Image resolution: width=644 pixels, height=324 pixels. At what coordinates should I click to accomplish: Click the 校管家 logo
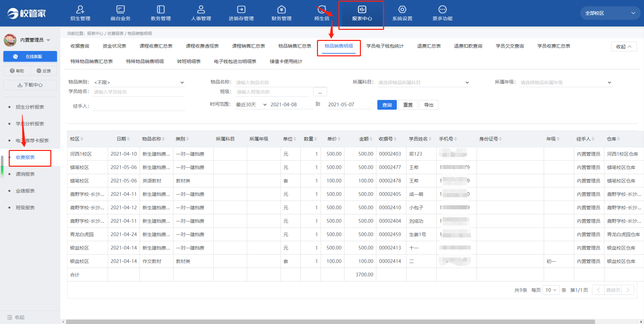coord(26,13)
